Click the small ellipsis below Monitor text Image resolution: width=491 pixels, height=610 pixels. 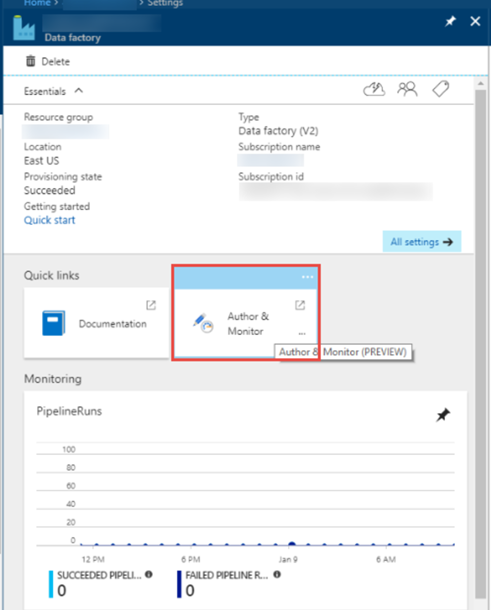pos(302,333)
